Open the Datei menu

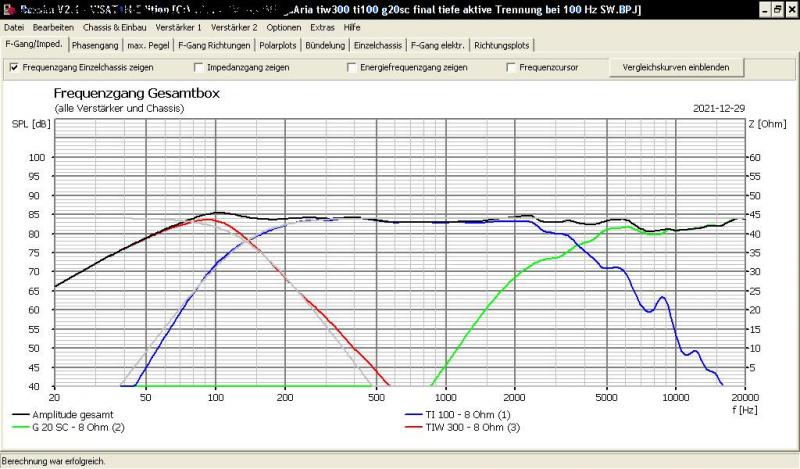[x=14, y=28]
